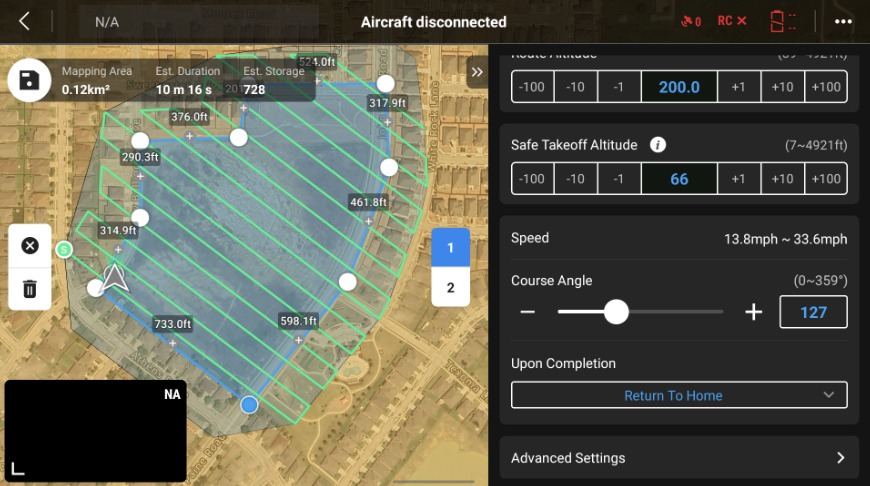Image resolution: width=870 pixels, height=486 pixels.
Task: Open the Safe Takeoff Altitude info icon
Action: (x=657, y=145)
